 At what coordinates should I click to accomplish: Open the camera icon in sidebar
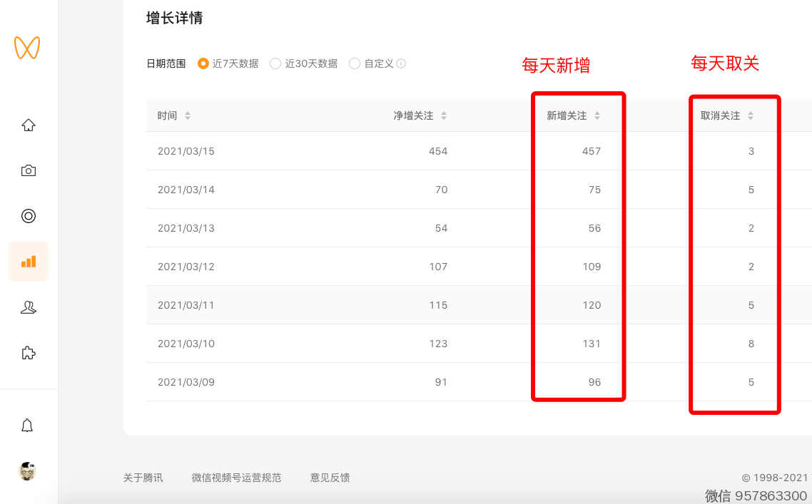(29, 171)
